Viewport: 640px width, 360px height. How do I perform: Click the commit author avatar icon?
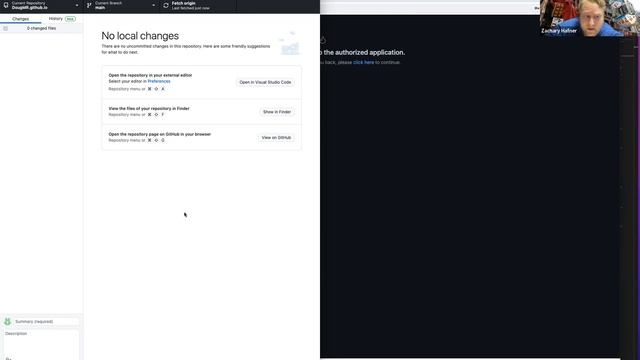[x=7, y=322]
